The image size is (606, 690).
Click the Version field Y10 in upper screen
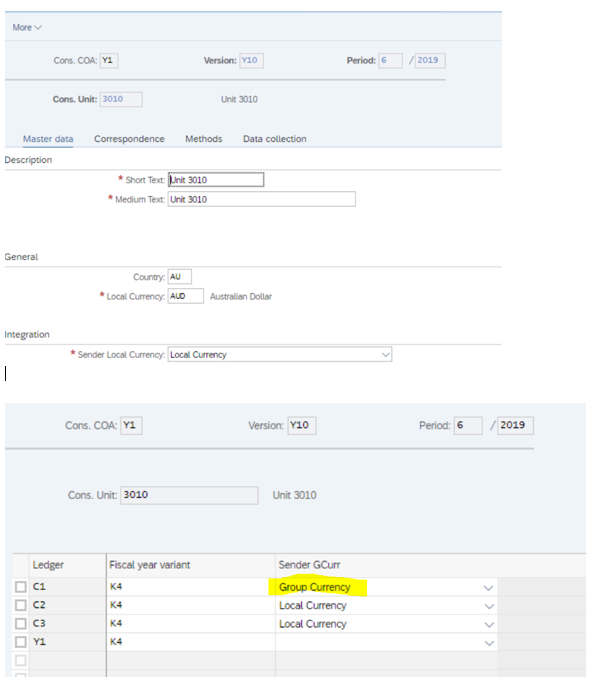tap(251, 60)
